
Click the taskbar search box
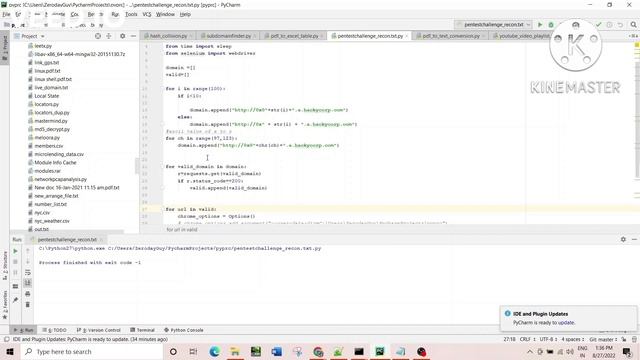[x=91, y=352]
